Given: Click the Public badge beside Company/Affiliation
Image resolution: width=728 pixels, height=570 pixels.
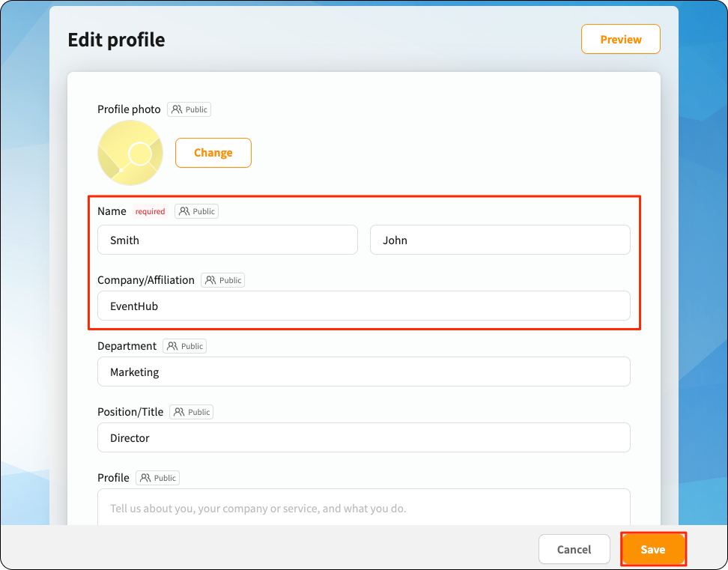Looking at the screenshot, I should coord(223,280).
